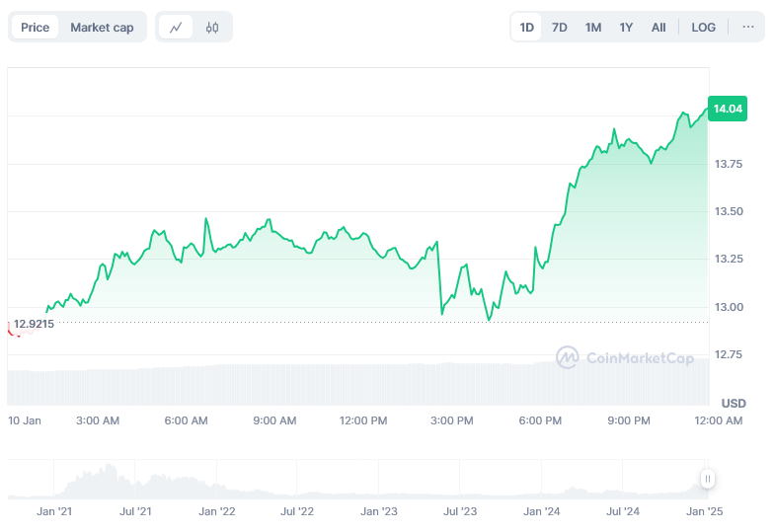774x532 pixels.
Task: Click the 12.75 y-axis label
Action: click(x=729, y=354)
